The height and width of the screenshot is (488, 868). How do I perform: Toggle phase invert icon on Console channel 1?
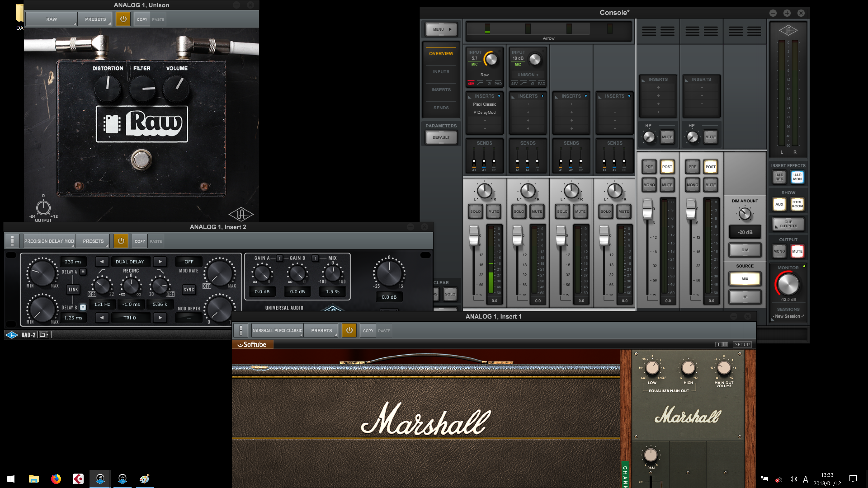click(x=489, y=84)
